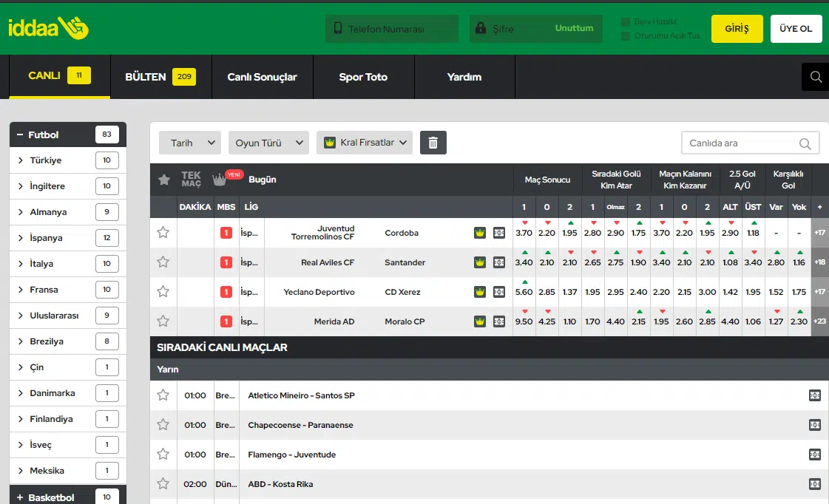Open pitch icon for Atletico Mineiro - Santos
Screen dimensions: 829x504
click(x=815, y=395)
